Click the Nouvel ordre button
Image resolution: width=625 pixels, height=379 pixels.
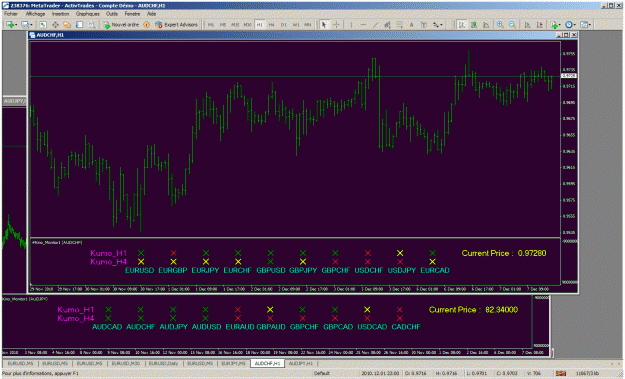pos(121,25)
